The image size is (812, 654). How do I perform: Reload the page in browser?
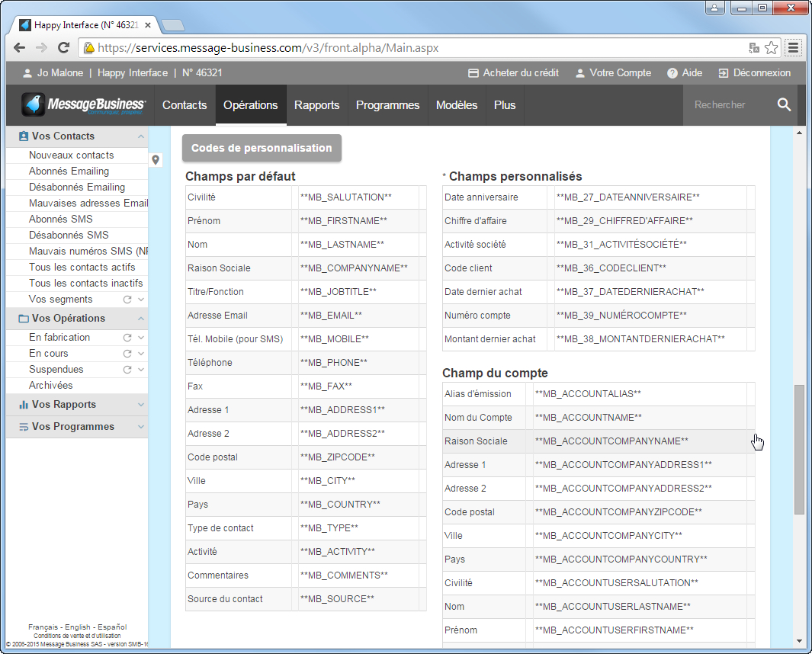point(64,47)
